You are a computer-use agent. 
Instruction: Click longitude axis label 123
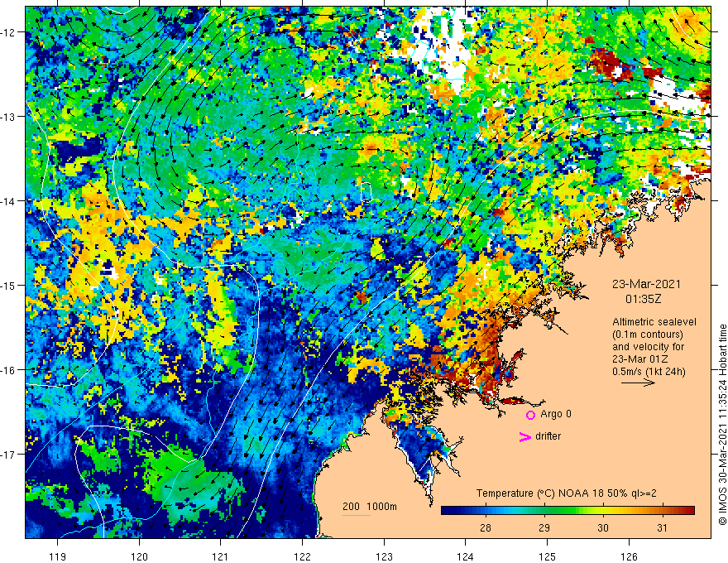point(384,556)
